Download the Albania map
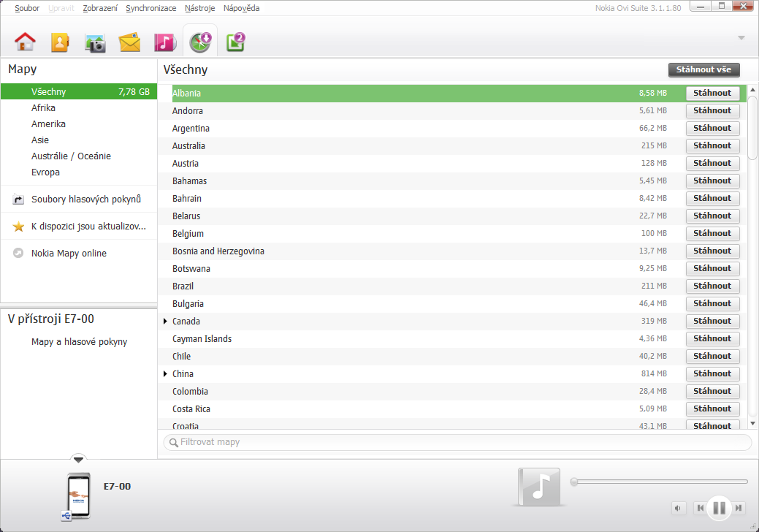This screenshot has width=759, height=532. click(x=712, y=93)
